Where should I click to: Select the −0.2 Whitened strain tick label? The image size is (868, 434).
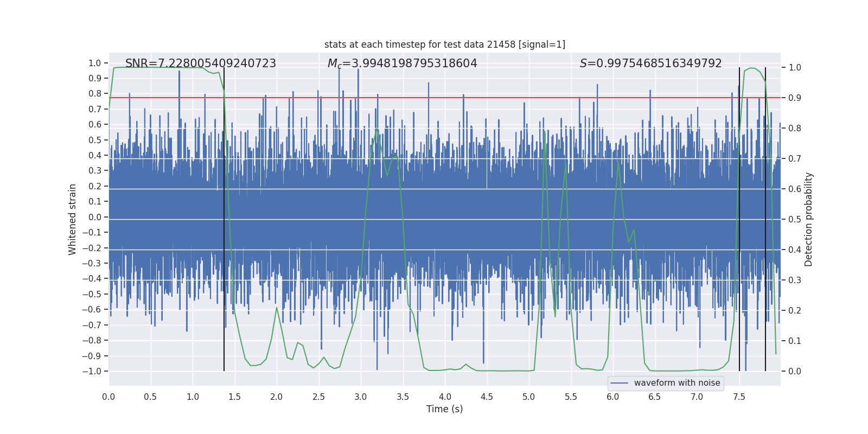(x=92, y=248)
